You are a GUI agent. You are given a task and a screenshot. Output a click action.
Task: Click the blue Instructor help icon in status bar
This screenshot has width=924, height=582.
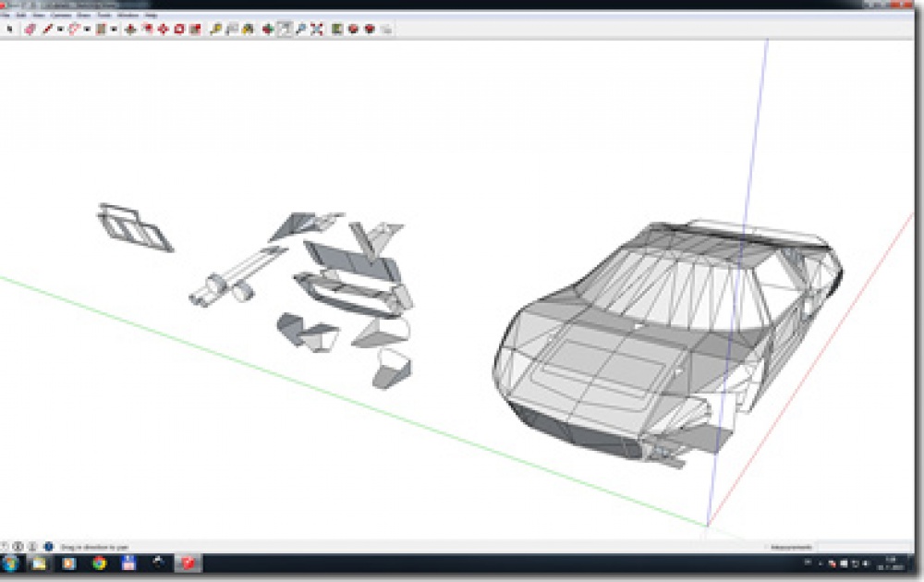click(48, 547)
